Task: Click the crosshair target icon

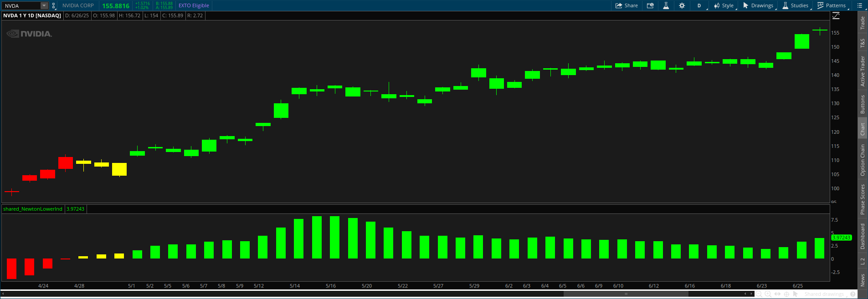Action: tap(786, 294)
